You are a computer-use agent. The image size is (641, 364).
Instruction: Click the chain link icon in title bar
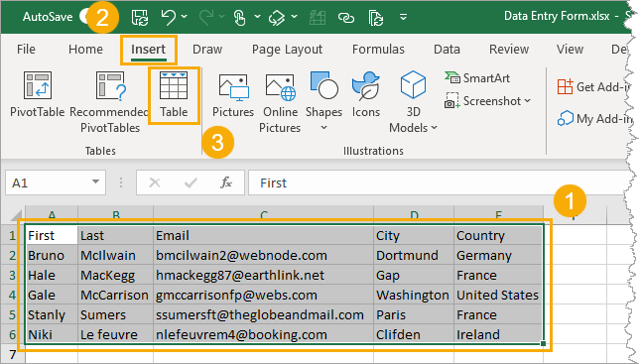click(346, 17)
